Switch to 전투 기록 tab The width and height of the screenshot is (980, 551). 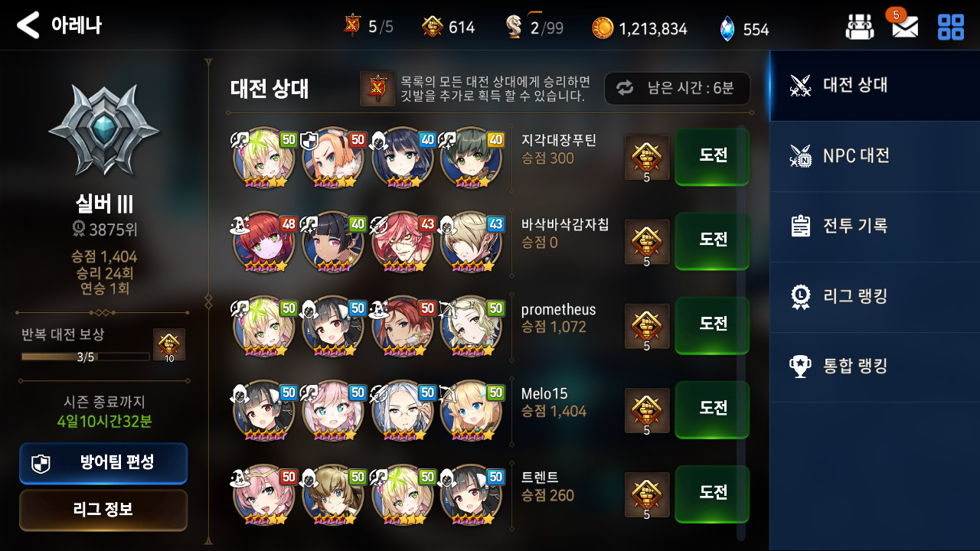click(x=875, y=227)
